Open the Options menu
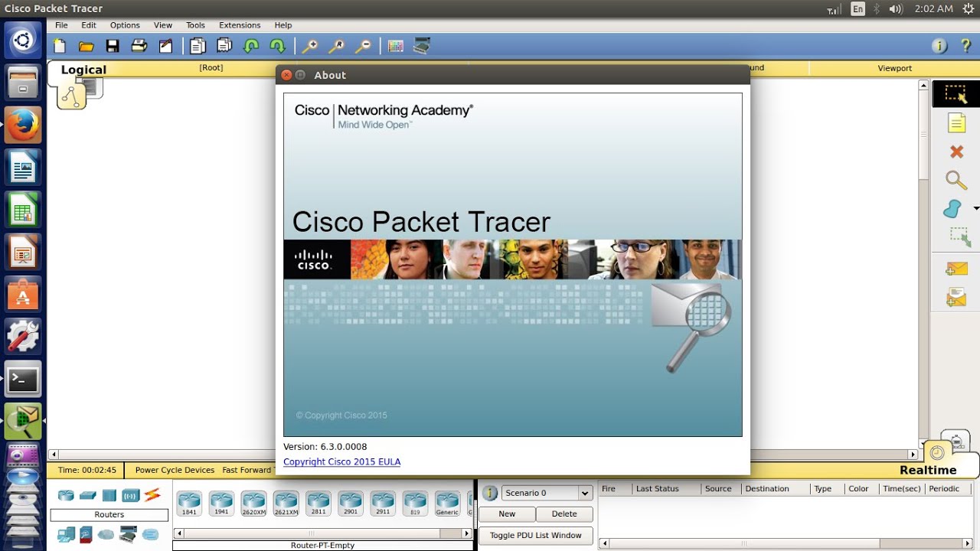The image size is (980, 551). point(125,25)
